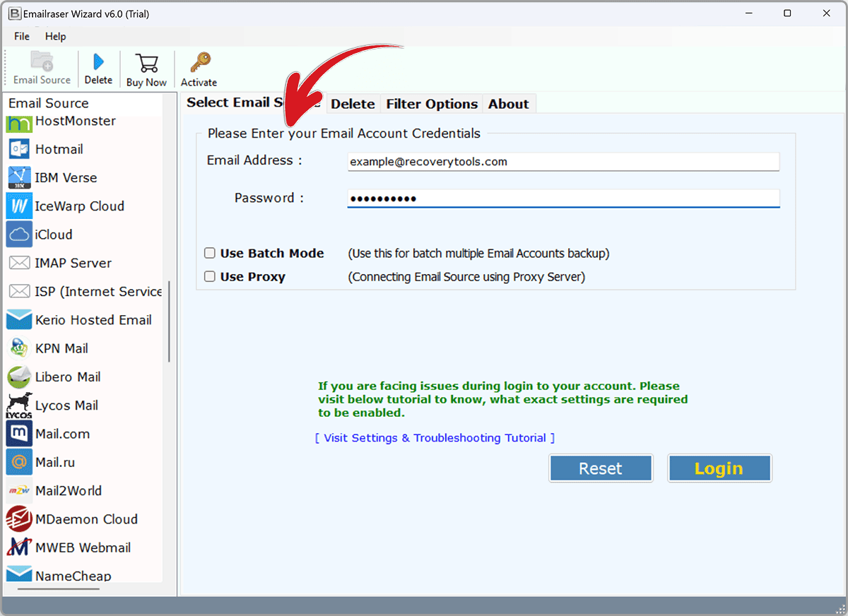Select the IMAP Server envelope icon
This screenshot has height=616, width=848.
(18, 263)
